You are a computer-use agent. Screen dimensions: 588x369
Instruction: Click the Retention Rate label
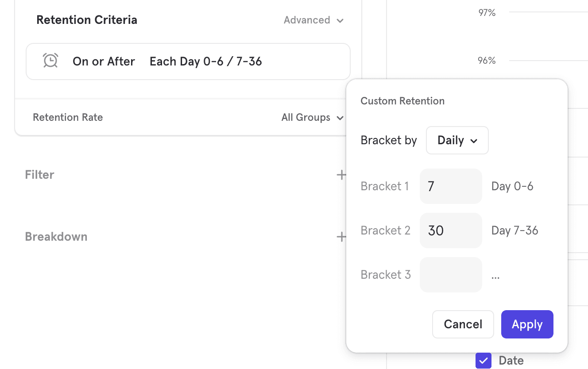tap(68, 117)
